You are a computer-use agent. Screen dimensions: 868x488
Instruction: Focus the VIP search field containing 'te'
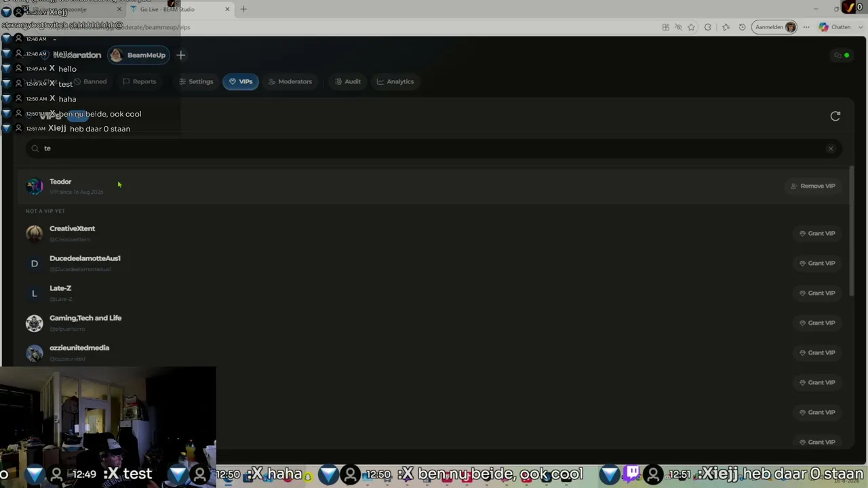(434, 148)
